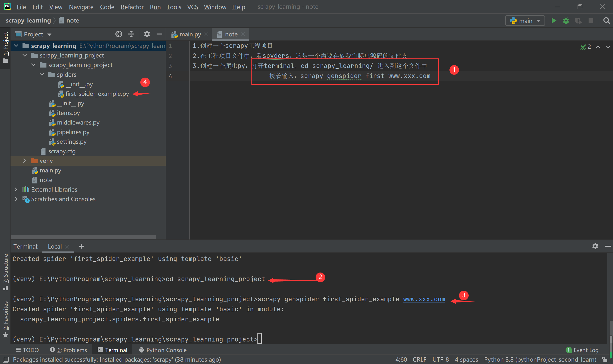Click the inspection status checkmark with 2
The width and height of the screenshot is (613, 364).
[x=586, y=47]
